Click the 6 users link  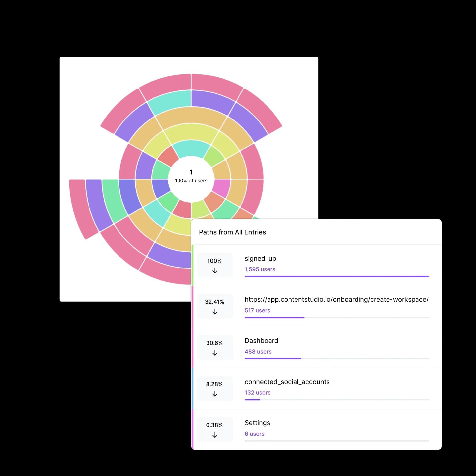point(254,434)
